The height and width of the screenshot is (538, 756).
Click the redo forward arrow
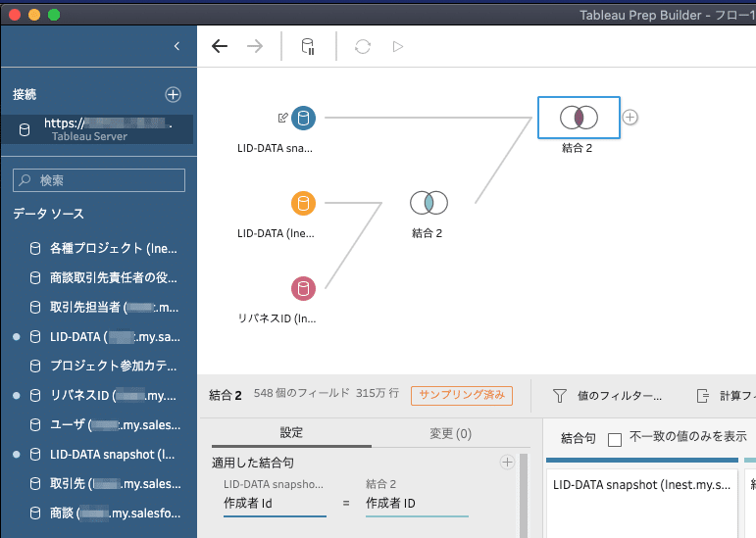point(255,46)
